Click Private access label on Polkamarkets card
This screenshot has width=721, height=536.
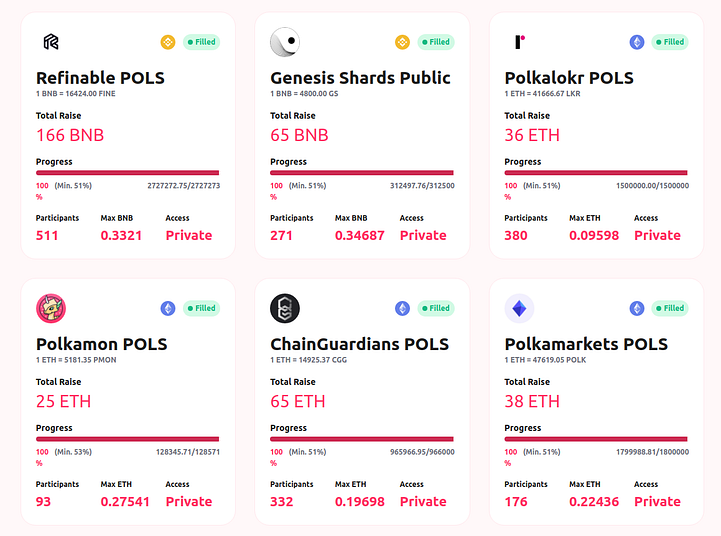point(657,501)
